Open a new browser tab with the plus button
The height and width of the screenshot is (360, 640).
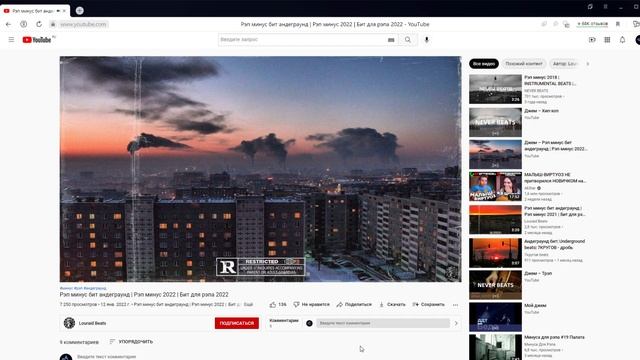click(x=80, y=11)
